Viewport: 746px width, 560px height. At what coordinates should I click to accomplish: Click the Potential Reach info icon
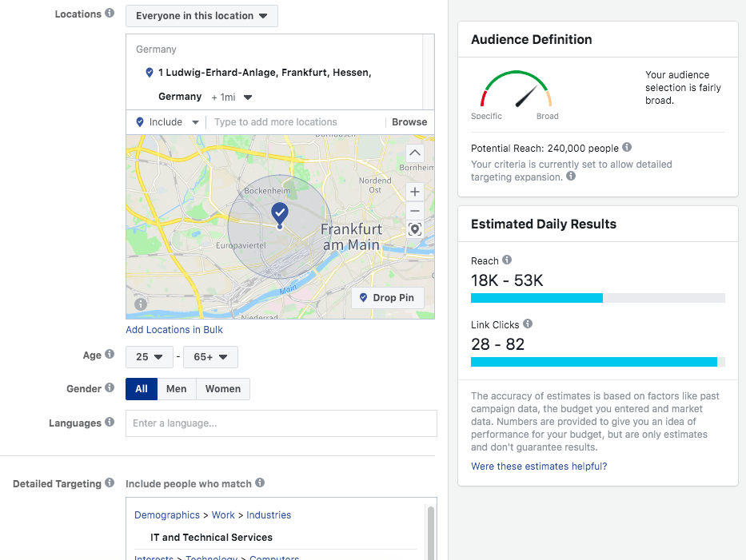tap(627, 147)
